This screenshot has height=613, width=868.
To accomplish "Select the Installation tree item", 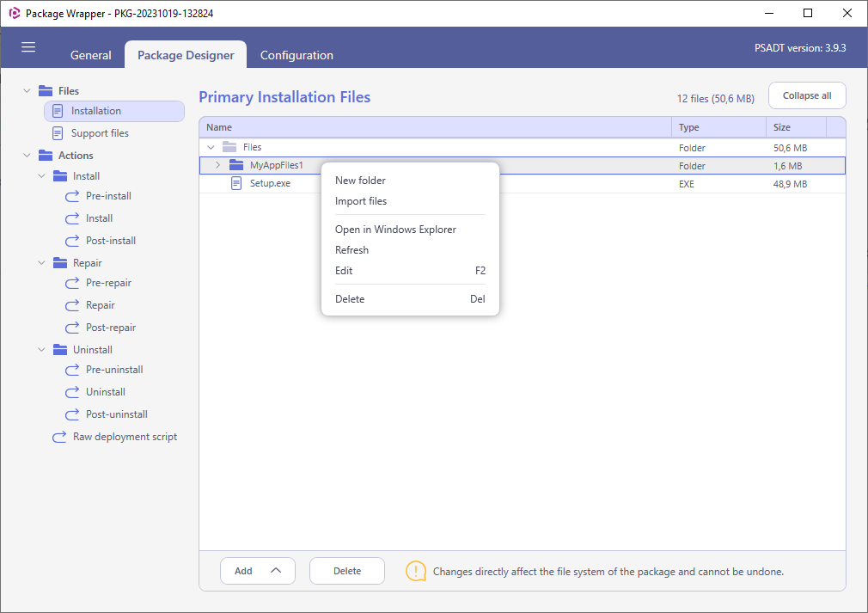I will point(114,111).
